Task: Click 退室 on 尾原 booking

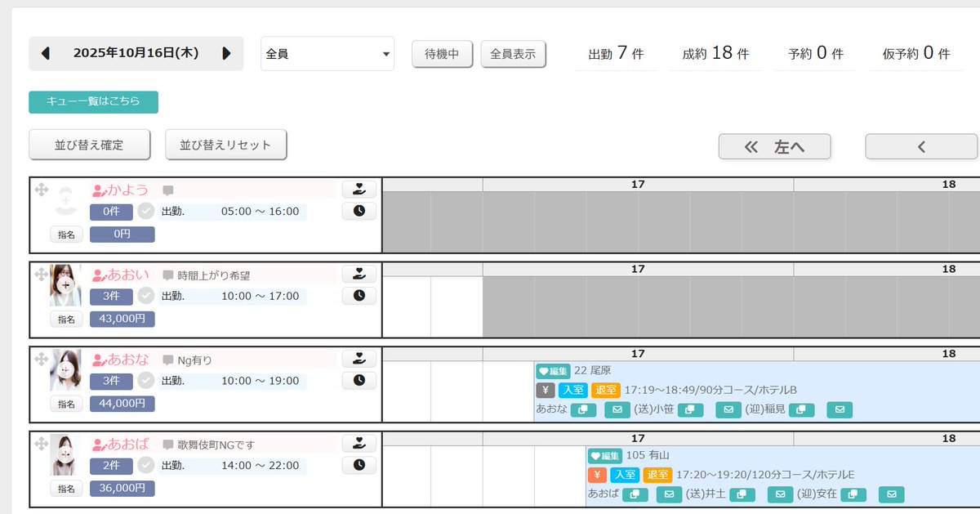Action: pos(604,391)
